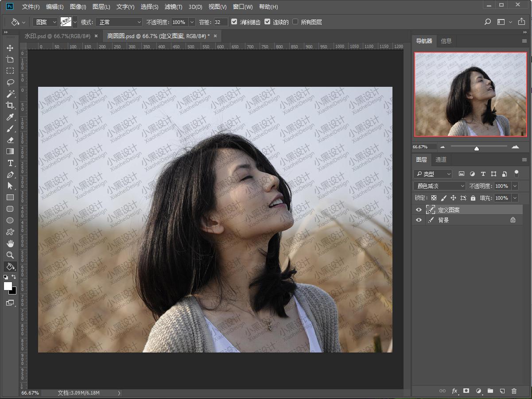Switch to the 水印.psd document tab

click(57, 36)
